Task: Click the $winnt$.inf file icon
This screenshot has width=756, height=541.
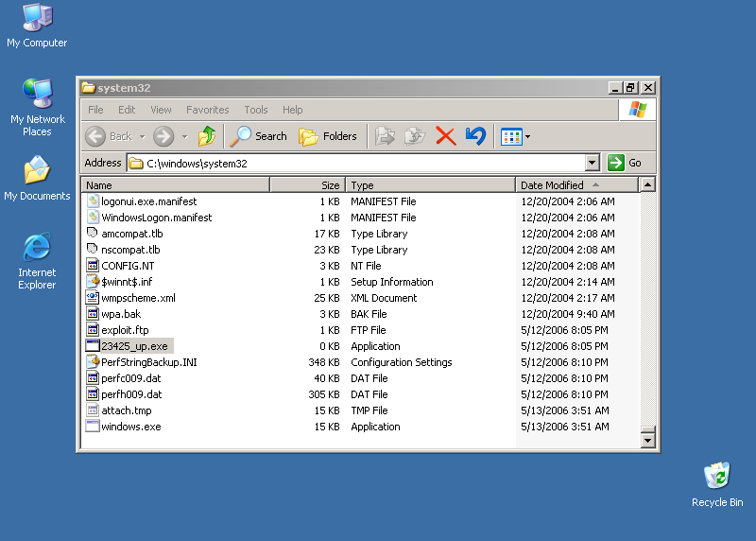Action: click(x=93, y=281)
